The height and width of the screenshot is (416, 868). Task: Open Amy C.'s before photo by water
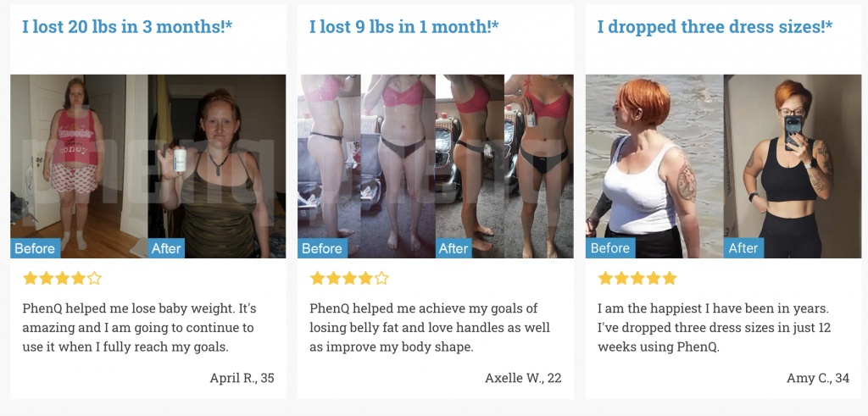click(654, 166)
